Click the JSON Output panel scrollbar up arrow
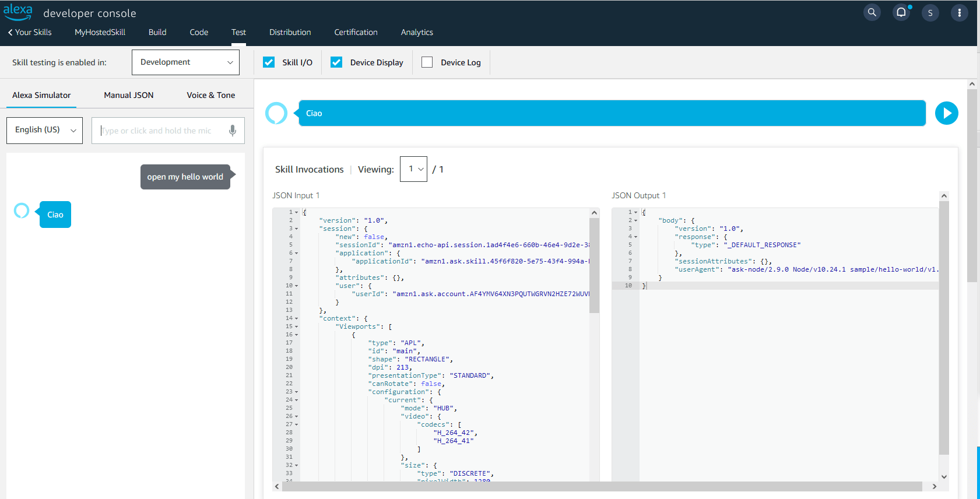This screenshot has height=499, width=980. tap(944, 196)
